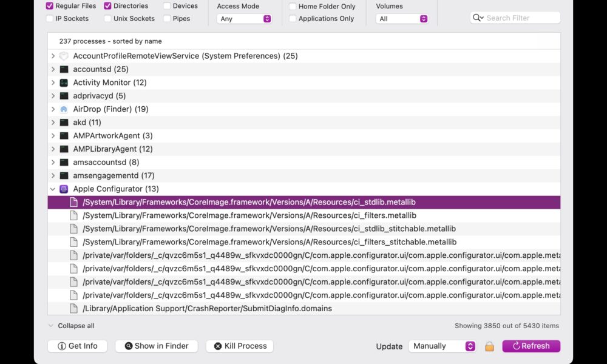Screen dimensions: 607x364
Task: Click file icon of ci_stdlib_stitchable.metallib row
Action: tap(73, 229)
